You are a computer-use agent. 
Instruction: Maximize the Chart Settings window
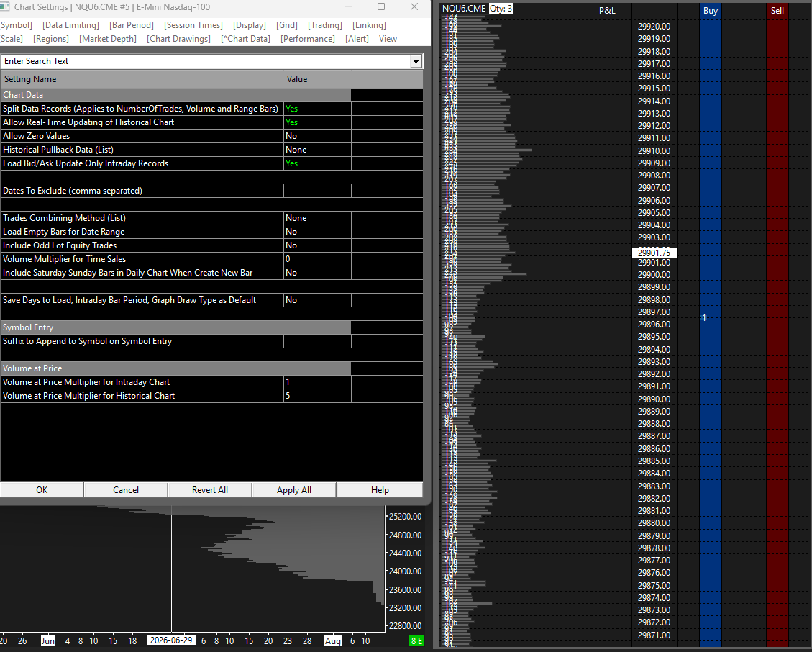(x=381, y=6)
